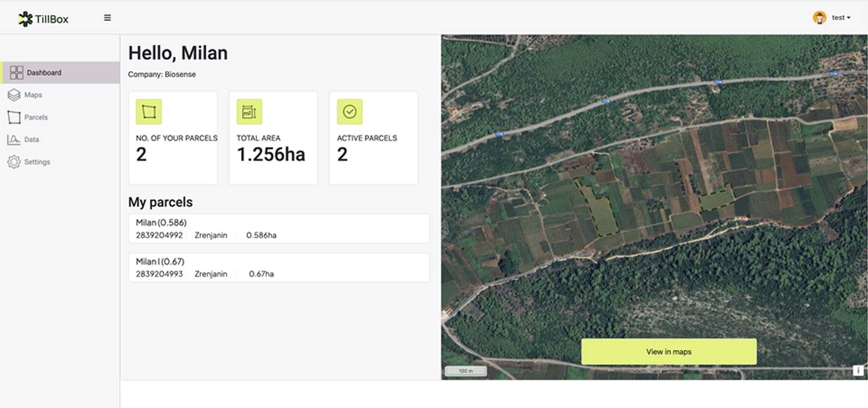Open Maps in the sidebar
The height and width of the screenshot is (408, 868).
tap(33, 95)
